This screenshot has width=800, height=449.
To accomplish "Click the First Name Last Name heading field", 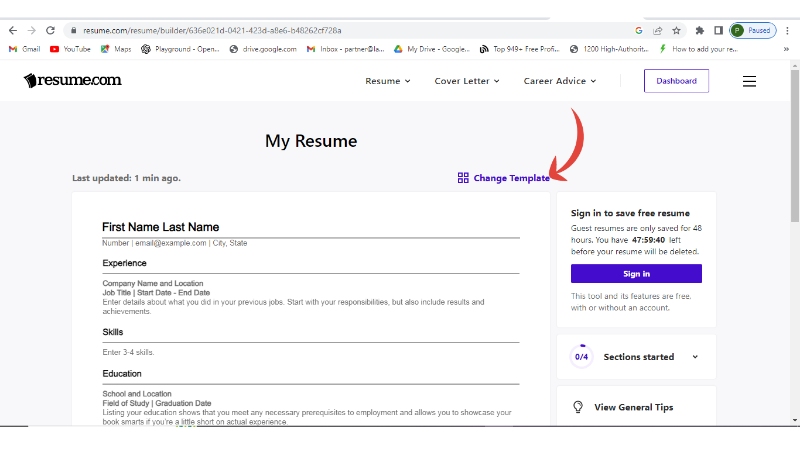I will coord(160,227).
